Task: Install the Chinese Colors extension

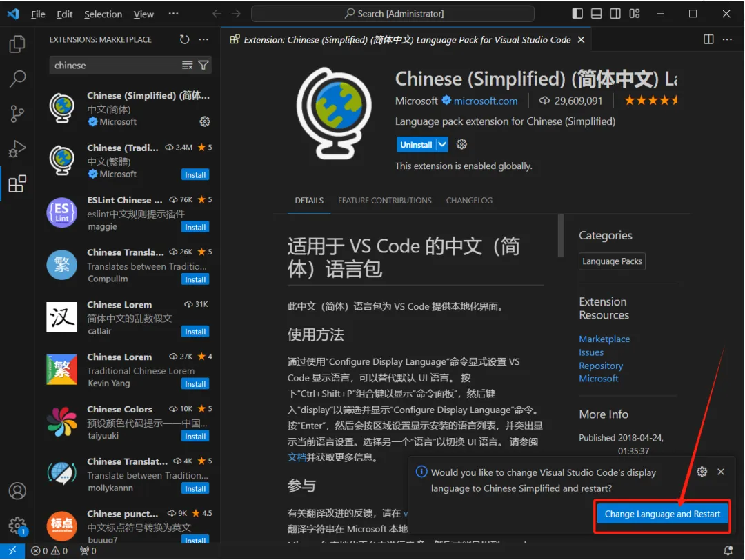Action: [x=195, y=436]
